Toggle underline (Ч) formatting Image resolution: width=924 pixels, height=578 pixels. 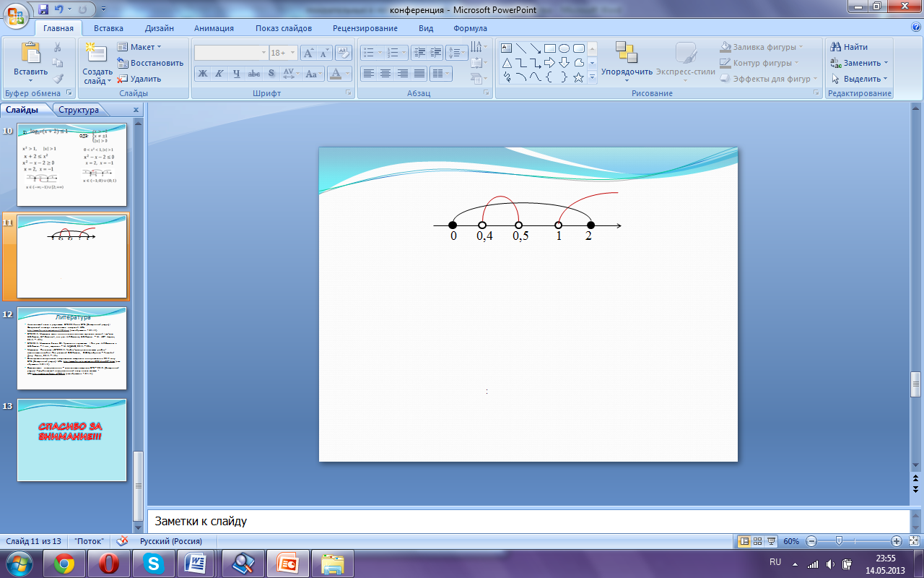[x=236, y=74]
